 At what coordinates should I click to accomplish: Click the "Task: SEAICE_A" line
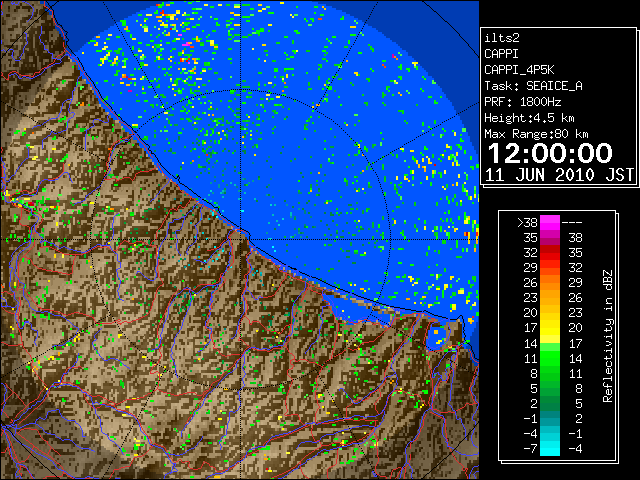533,86
